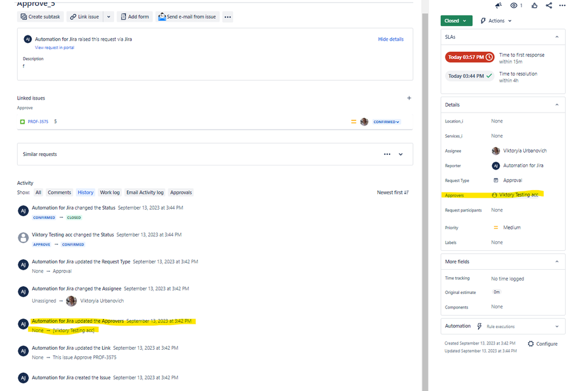Screen dimensions: 588x391
Task: Open linked issue PROF-3575
Action: [x=38, y=121]
